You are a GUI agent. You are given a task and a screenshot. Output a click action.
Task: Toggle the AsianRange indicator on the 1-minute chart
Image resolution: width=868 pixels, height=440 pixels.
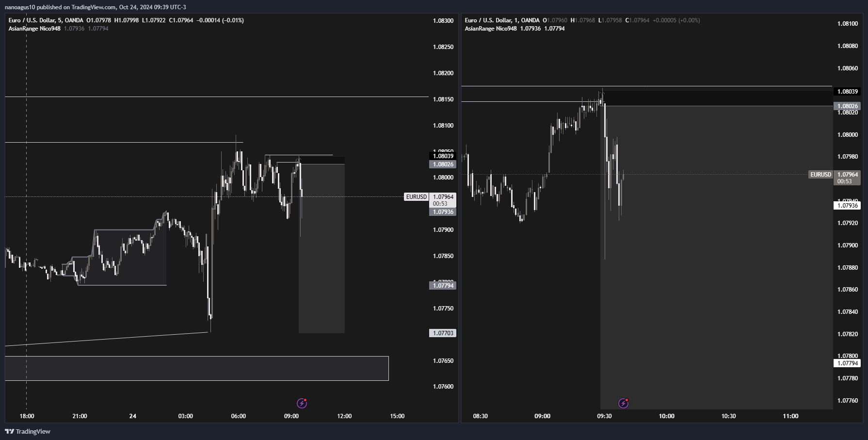pos(491,29)
